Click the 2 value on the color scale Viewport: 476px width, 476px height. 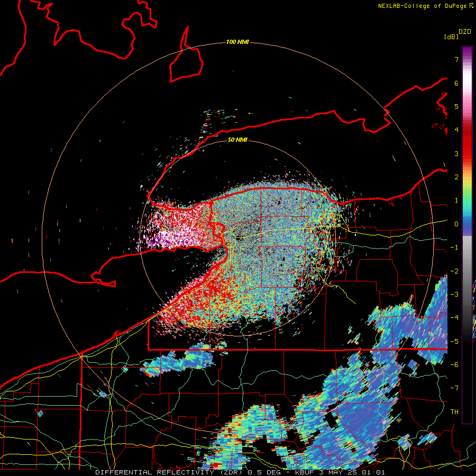point(456,177)
